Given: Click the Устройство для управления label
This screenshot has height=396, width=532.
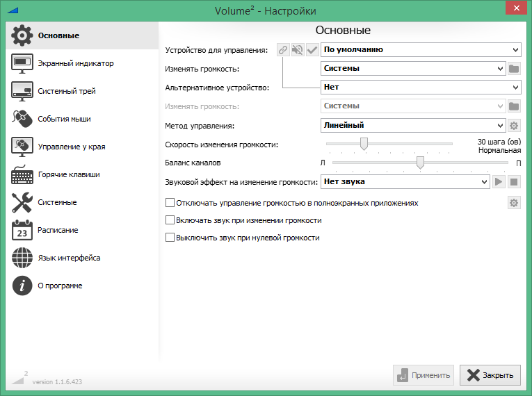Looking at the screenshot, I should coord(216,50).
